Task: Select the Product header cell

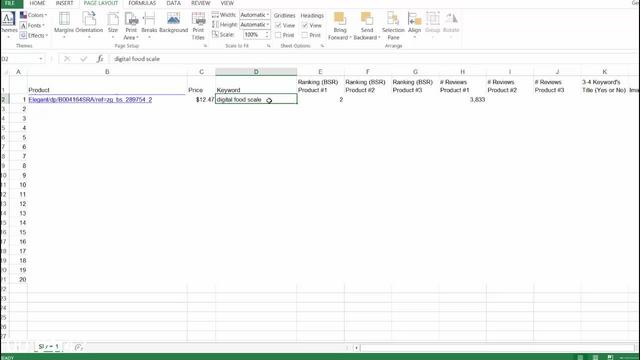Action: pyautogui.click(x=107, y=85)
